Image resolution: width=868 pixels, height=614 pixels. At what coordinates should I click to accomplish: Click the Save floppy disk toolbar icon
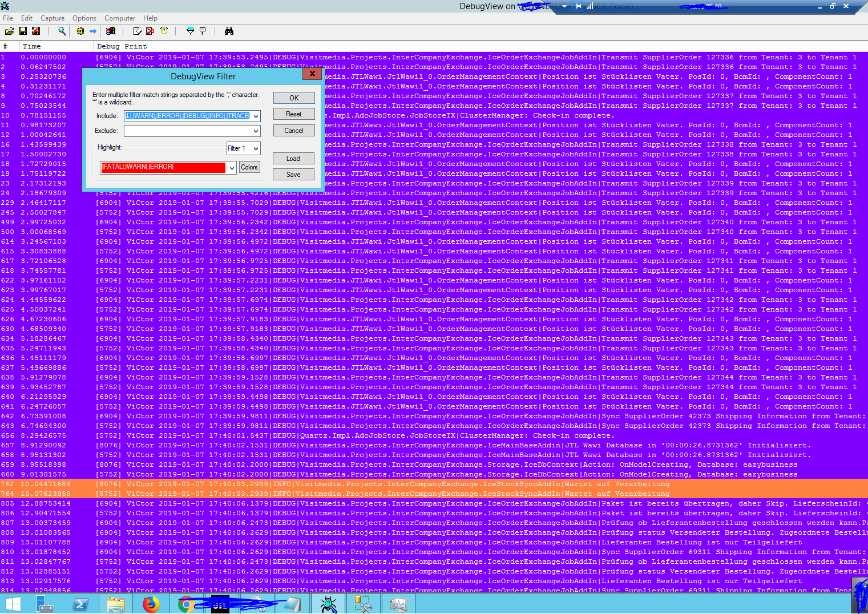pos(23,31)
